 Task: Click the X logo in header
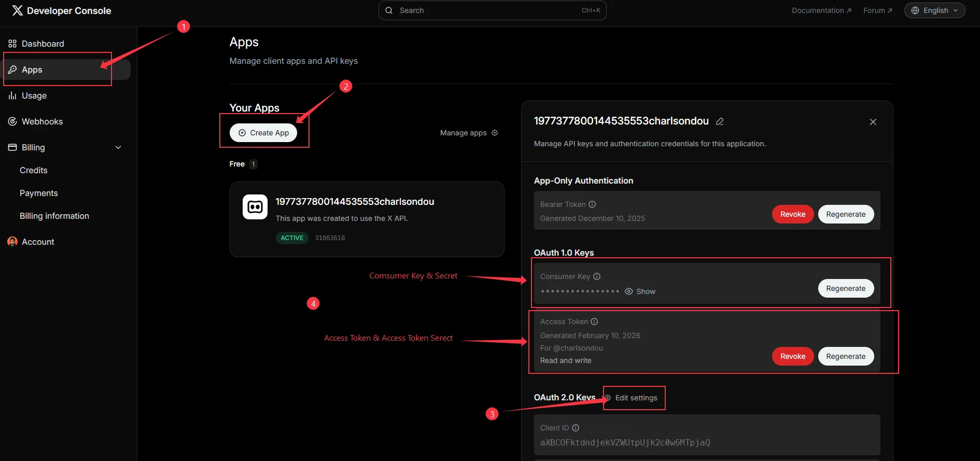coord(18,10)
